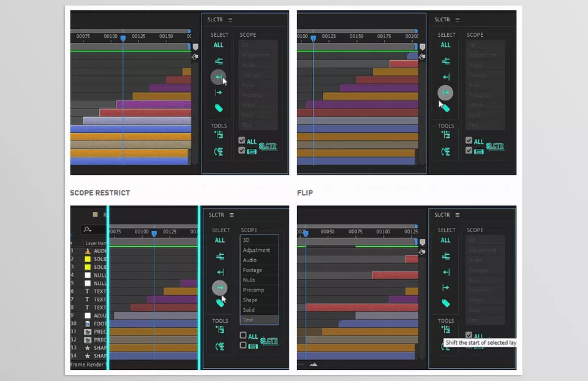Image resolution: width=588 pixels, height=381 pixels.
Task: Click select-before-playhead icon in Scope Restrict screenshot
Action: coord(220,272)
